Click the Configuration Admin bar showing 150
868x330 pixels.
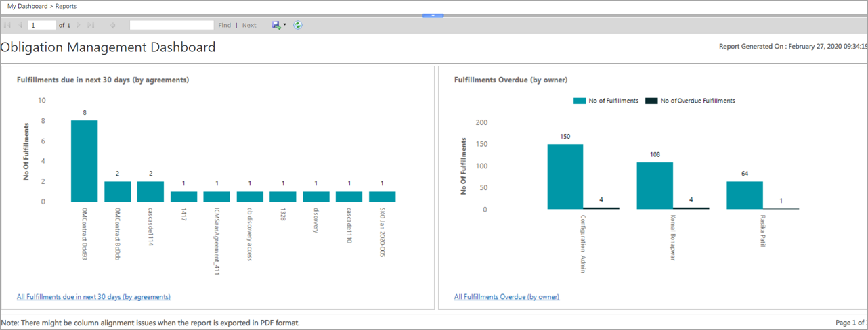coord(565,176)
